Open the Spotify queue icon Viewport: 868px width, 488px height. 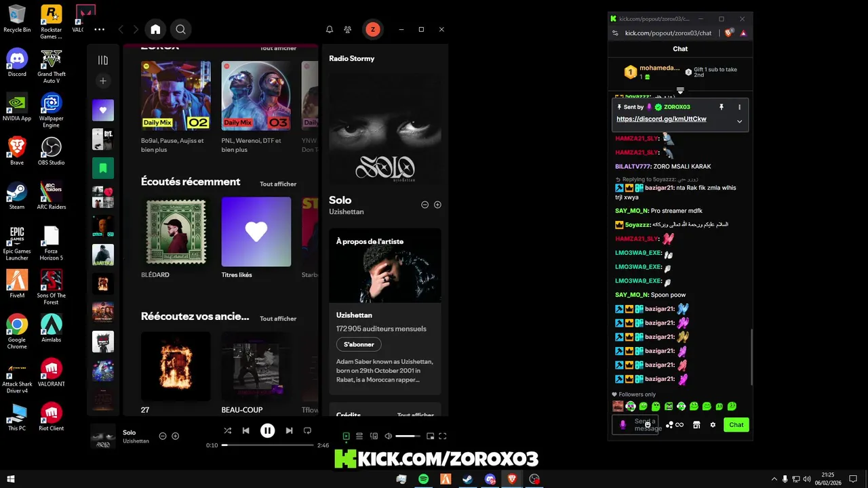pos(359,436)
